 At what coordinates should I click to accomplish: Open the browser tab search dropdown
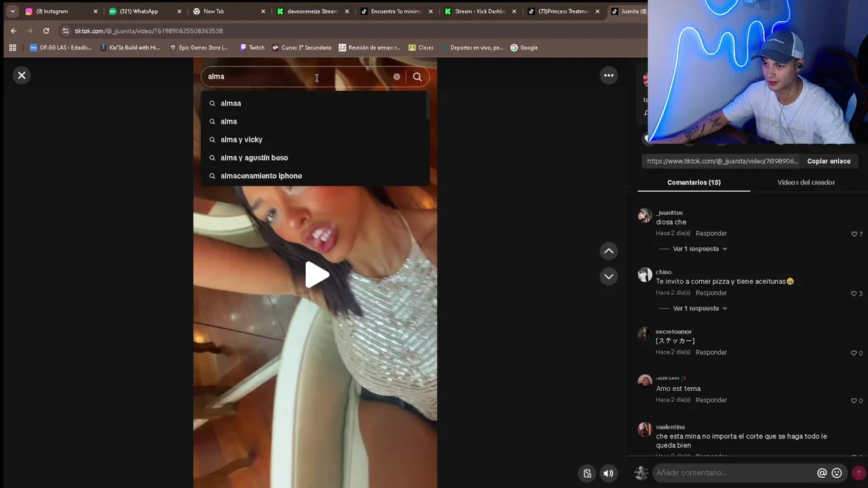point(12,12)
